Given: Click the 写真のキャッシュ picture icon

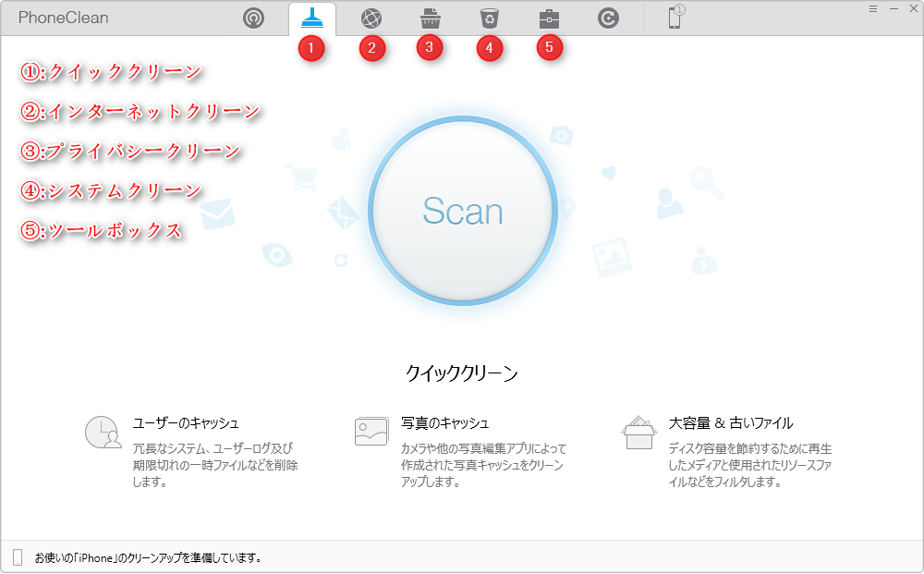Looking at the screenshot, I should [x=371, y=432].
